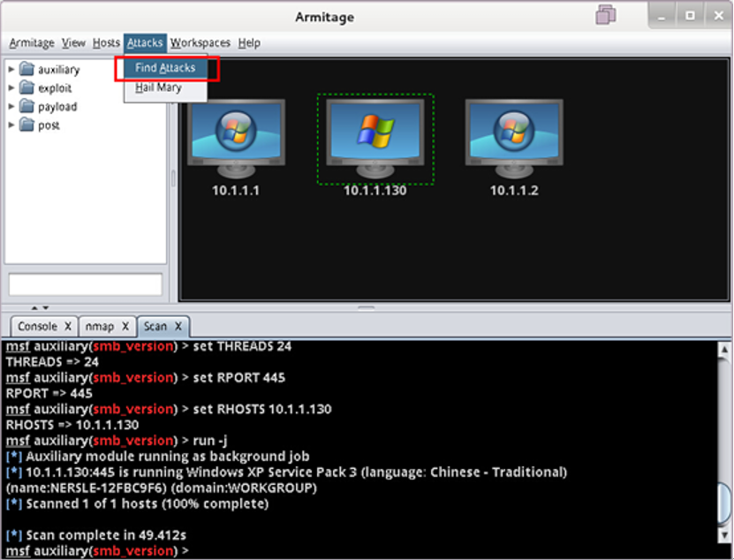Image resolution: width=734 pixels, height=560 pixels.
Task: Minimize the Armitage window
Action: 662,17
